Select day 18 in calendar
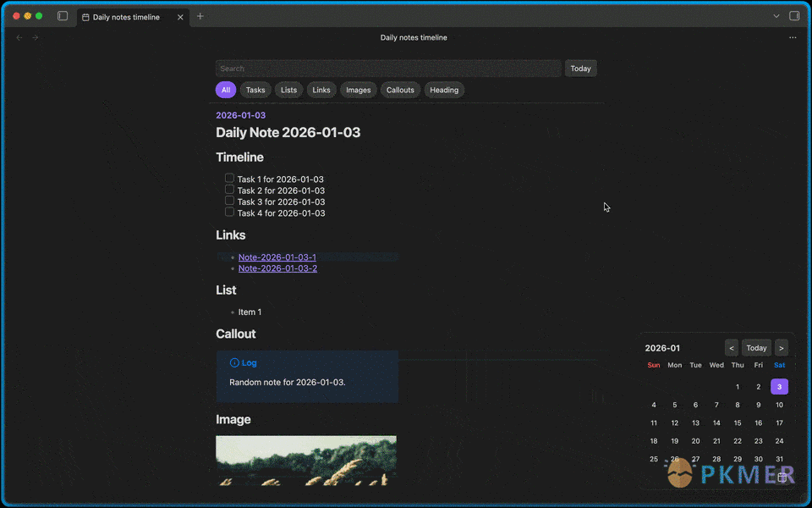Viewport: 812px width, 508px height. coord(654,441)
